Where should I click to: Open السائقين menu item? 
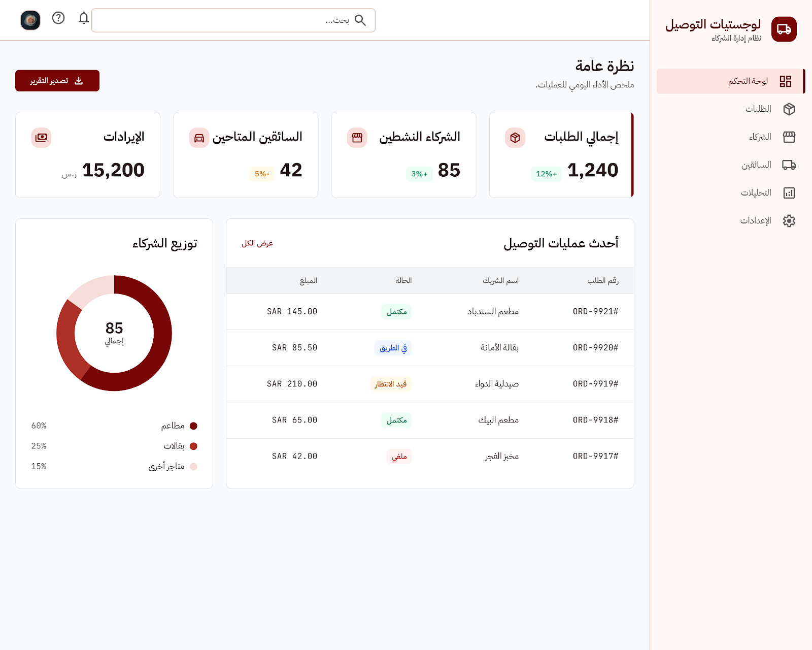[x=731, y=165]
